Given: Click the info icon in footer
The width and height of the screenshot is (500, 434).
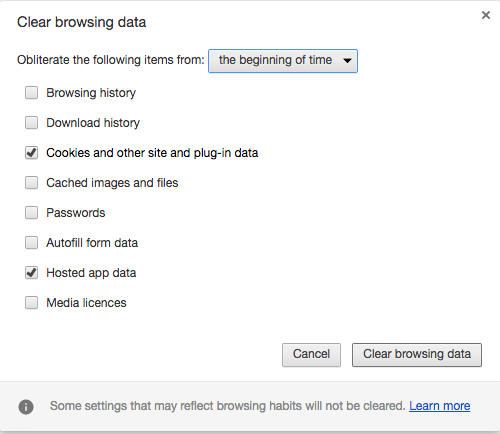Looking at the screenshot, I should pos(26,407).
